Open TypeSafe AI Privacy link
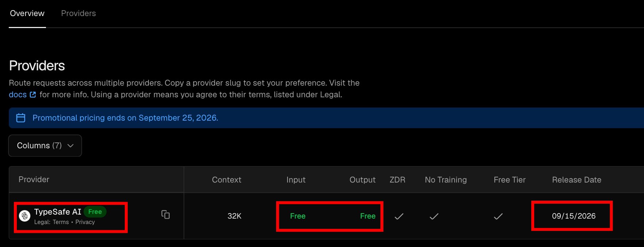This screenshot has height=247, width=644. (85, 222)
